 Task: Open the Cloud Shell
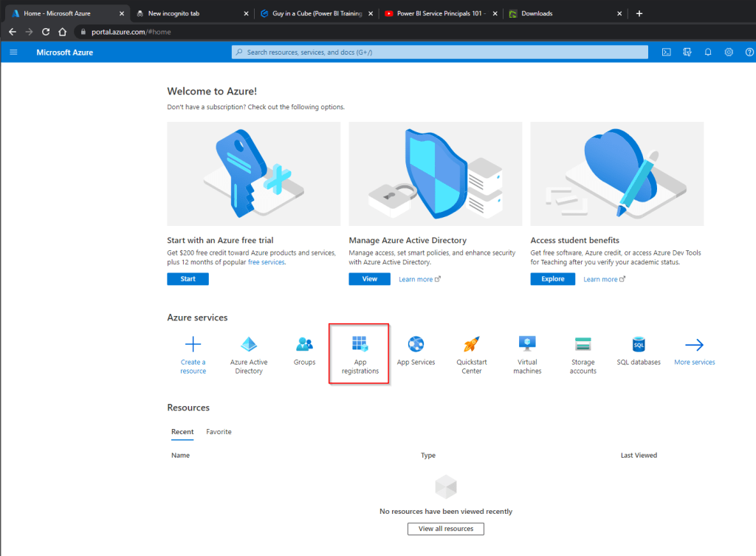click(x=667, y=52)
